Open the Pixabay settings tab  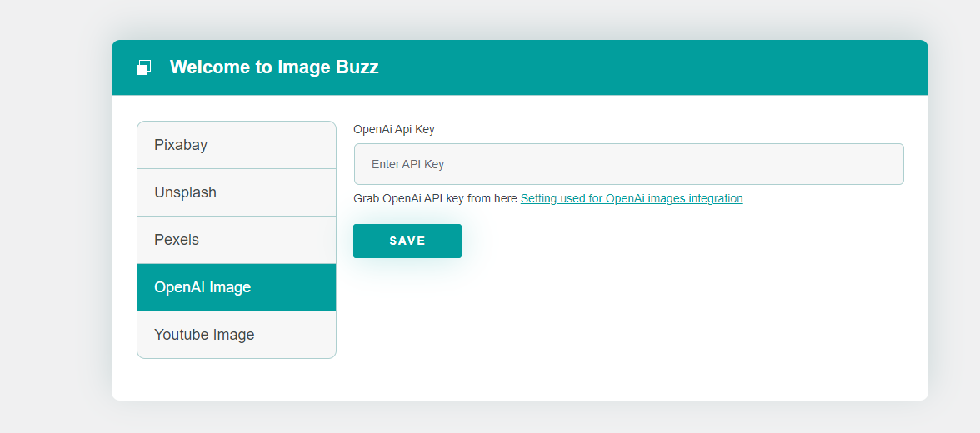tap(237, 145)
